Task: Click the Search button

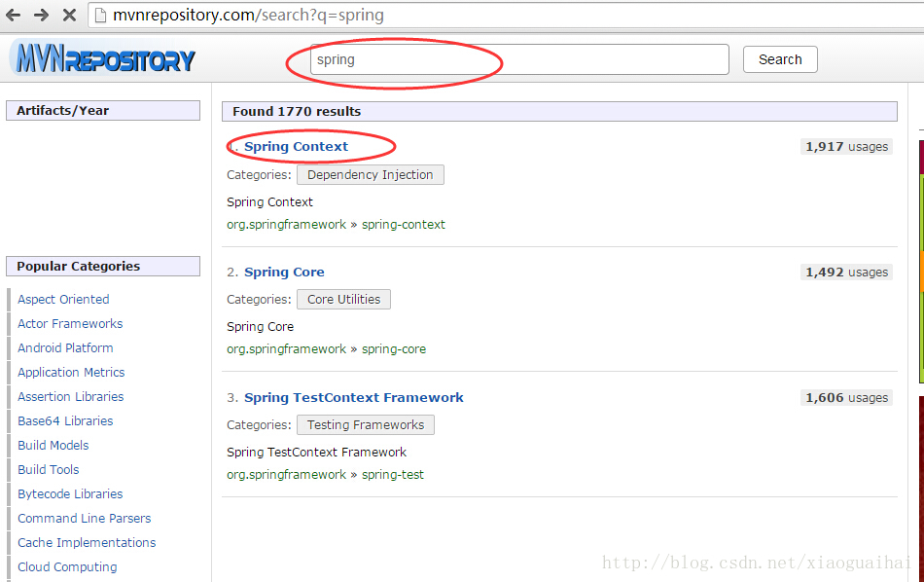Action: point(780,59)
